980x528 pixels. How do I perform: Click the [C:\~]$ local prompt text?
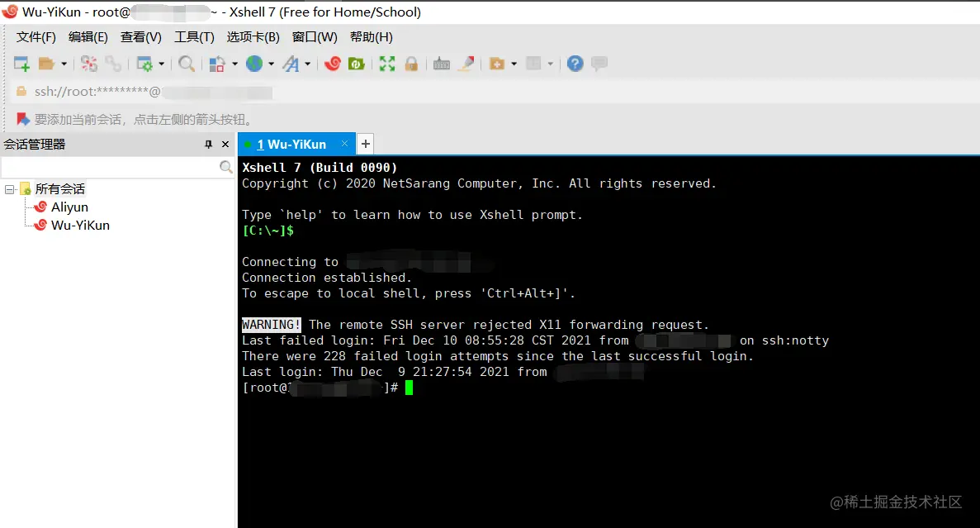coord(267,231)
